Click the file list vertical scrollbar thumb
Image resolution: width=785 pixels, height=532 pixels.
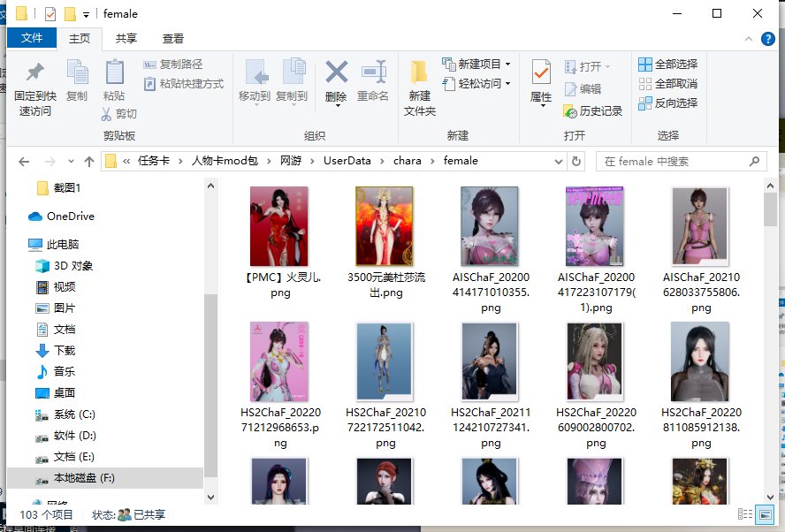coord(770,209)
